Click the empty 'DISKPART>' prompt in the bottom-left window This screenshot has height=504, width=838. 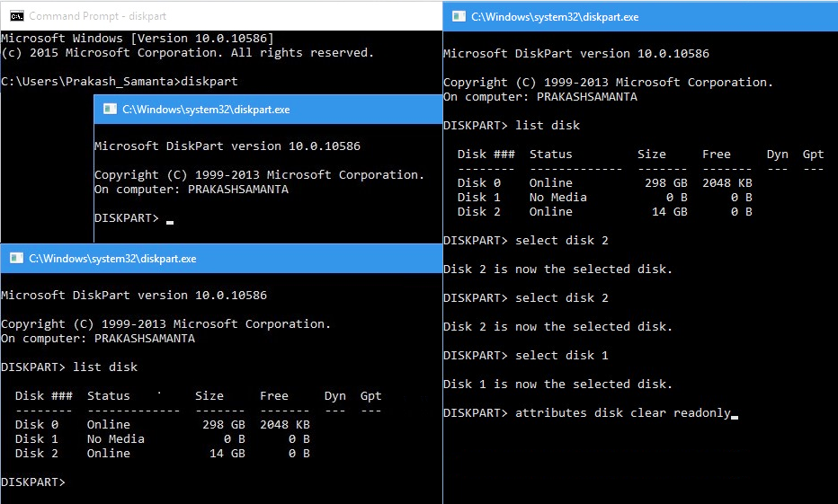(x=33, y=482)
